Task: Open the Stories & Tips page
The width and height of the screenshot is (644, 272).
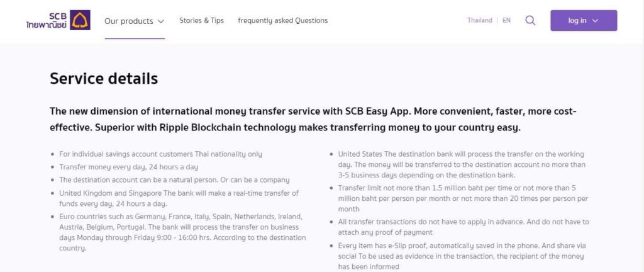Action: click(x=201, y=20)
